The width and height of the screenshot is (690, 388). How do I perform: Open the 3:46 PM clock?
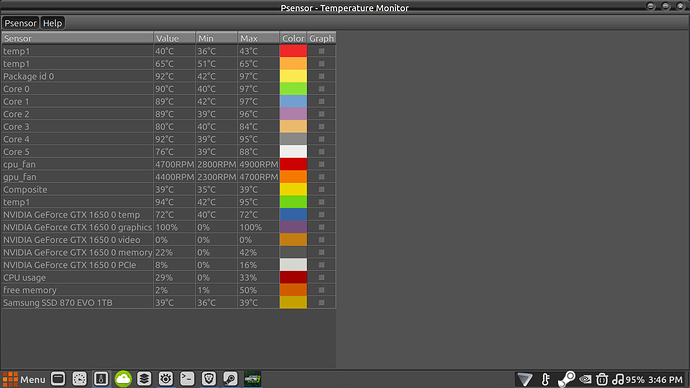coord(665,380)
